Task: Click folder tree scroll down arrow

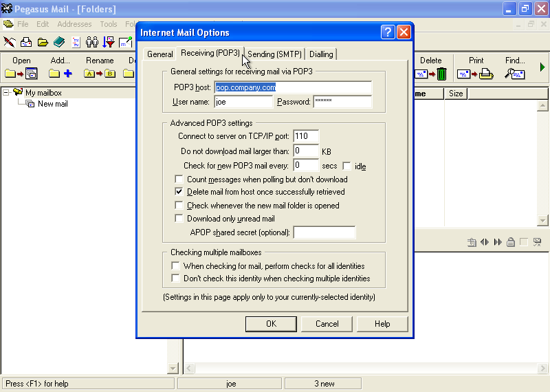Action: coord(173,368)
